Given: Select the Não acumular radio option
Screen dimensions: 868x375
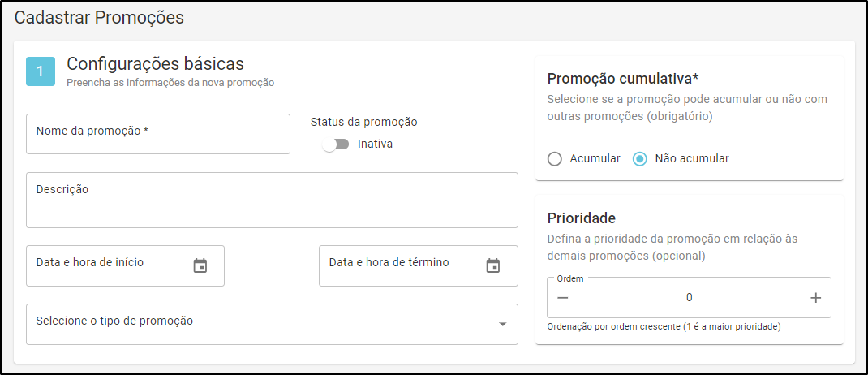Looking at the screenshot, I should point(640,159).
